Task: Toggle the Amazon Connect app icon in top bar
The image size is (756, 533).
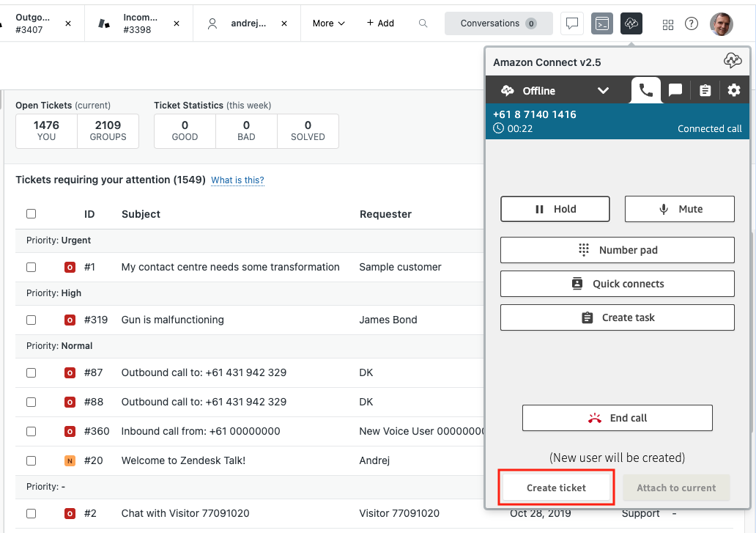Action: (x=631, y=23)
